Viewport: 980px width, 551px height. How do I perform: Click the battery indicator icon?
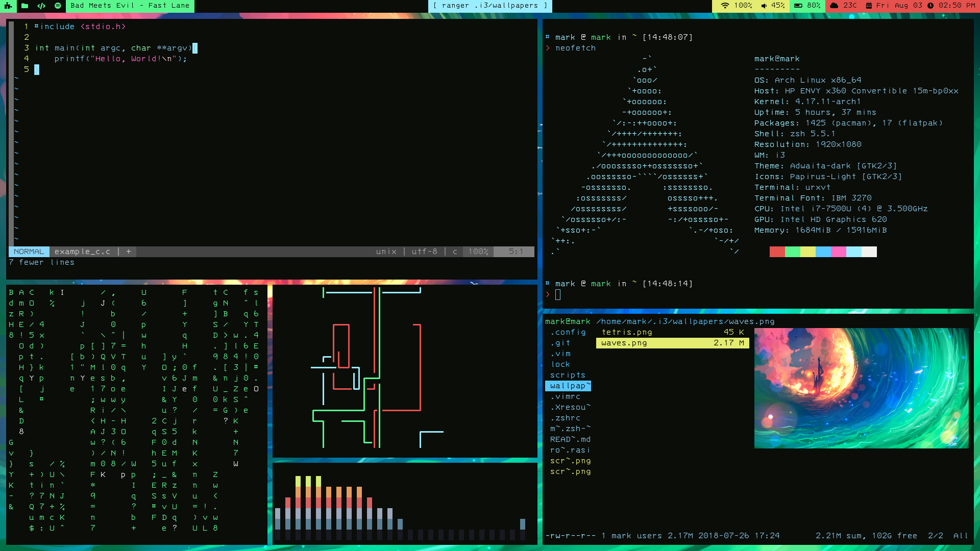coord(798,6)
